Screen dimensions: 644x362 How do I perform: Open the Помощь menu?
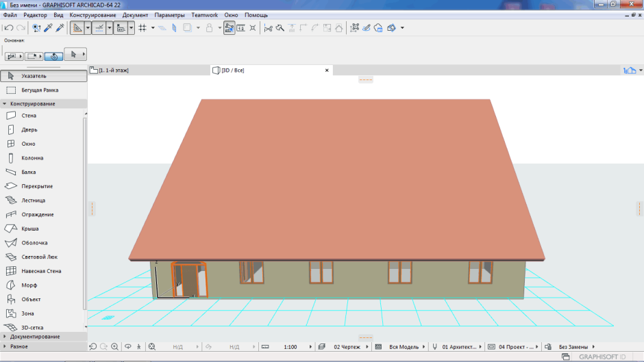point(256,15)
